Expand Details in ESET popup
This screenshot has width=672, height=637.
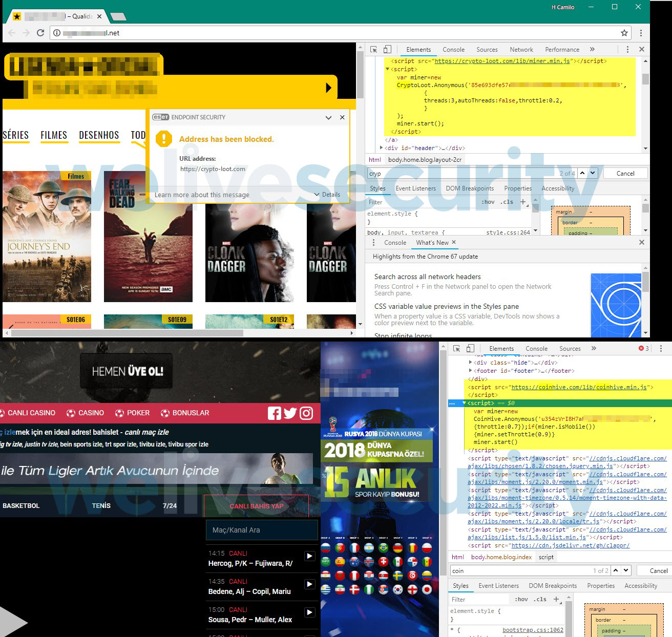click(327, 195)
